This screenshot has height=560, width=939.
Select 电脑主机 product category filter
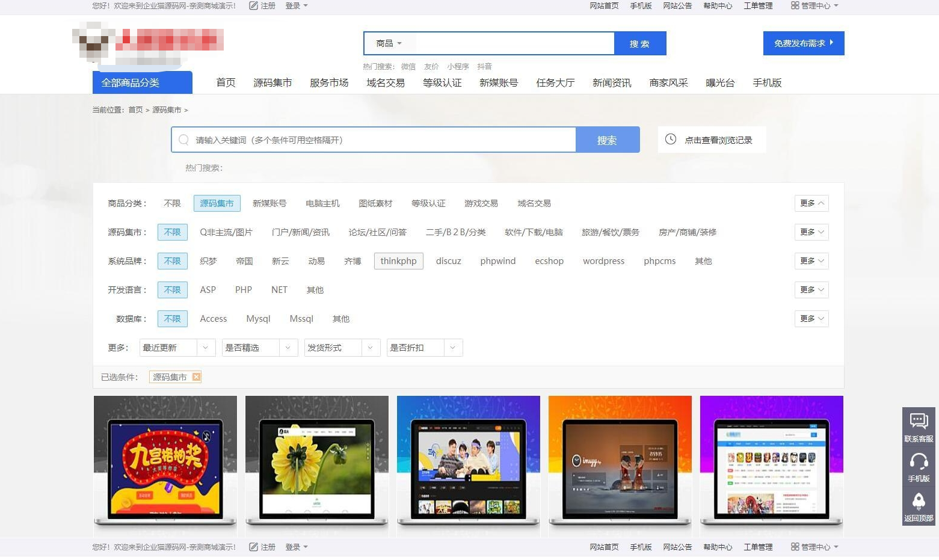[x=322, y=203]
